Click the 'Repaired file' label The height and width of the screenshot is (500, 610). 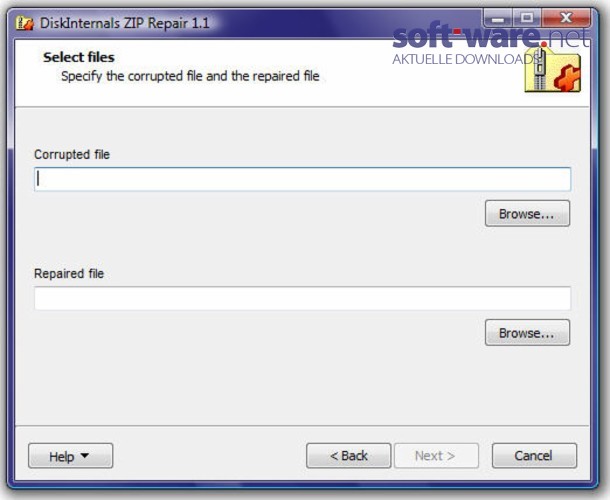point(69,274)
